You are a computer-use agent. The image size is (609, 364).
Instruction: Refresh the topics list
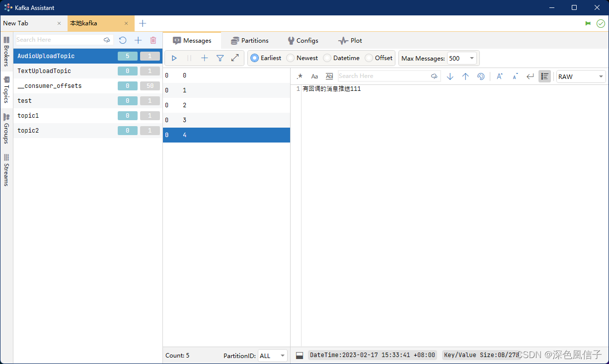(x=123, y=40)
